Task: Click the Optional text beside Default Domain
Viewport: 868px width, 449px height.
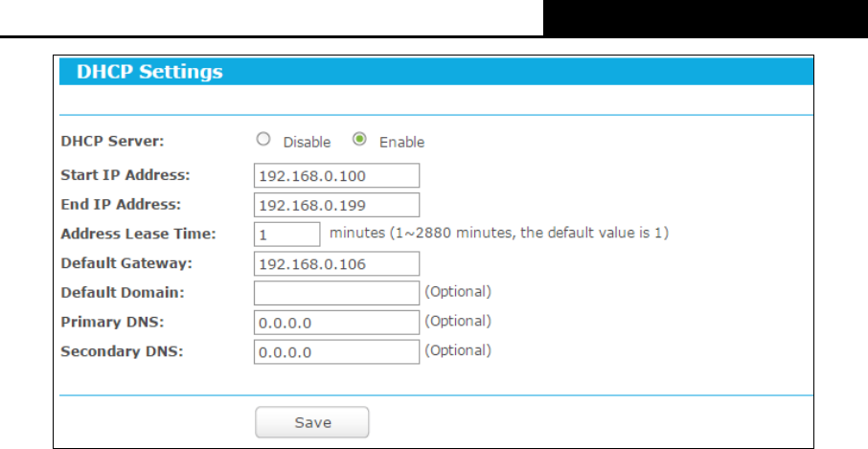Action: [x=458, y=291]
